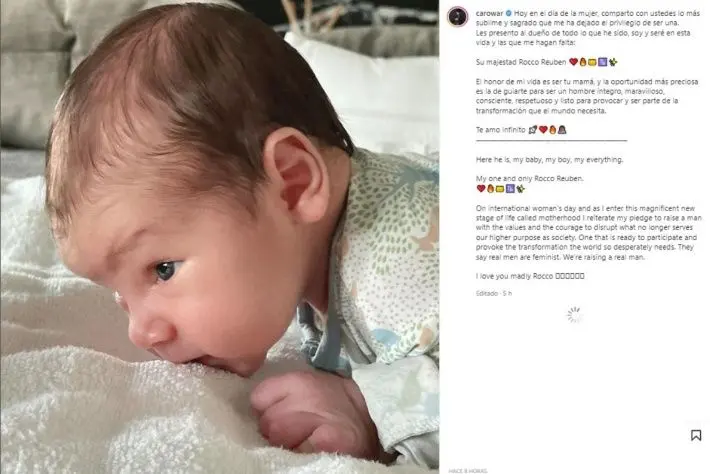Click the Te amo infinito text
Screen dimensions: 710x474
tap(500, 130)
